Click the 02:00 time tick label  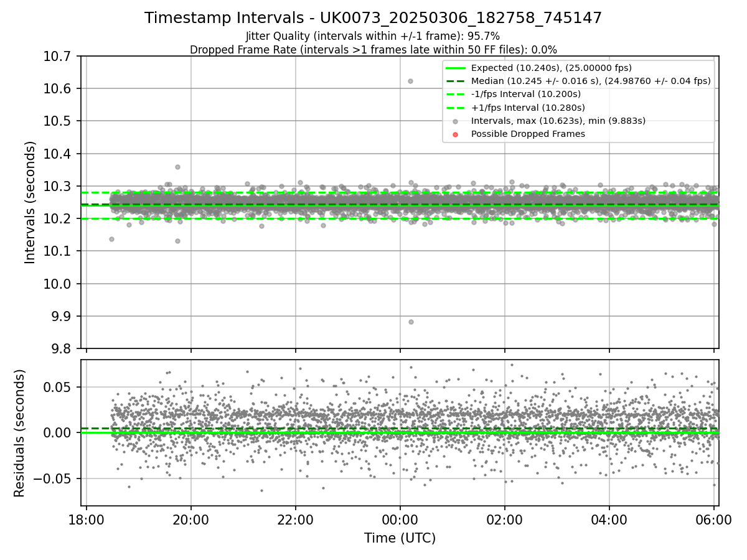tap(504, 519)
